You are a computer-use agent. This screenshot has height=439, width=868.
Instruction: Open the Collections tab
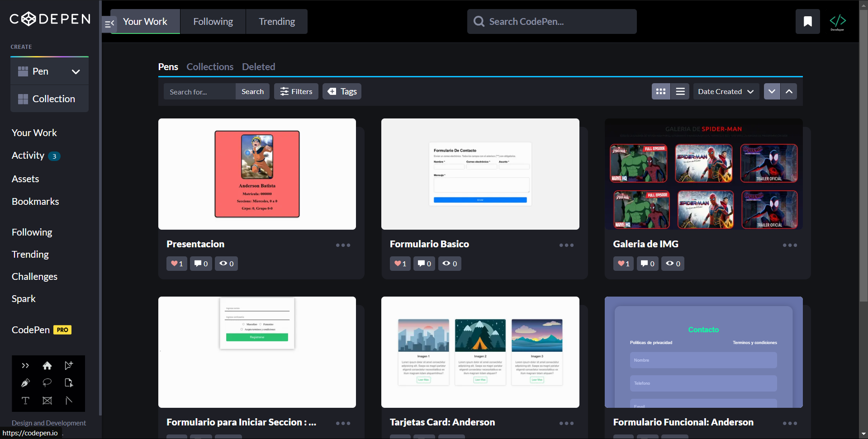click(x=210, y=67)
